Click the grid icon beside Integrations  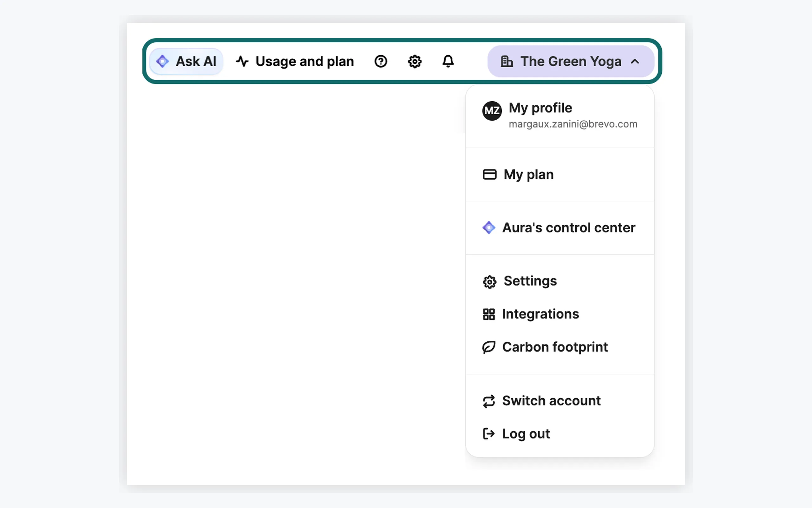point(489,314)
